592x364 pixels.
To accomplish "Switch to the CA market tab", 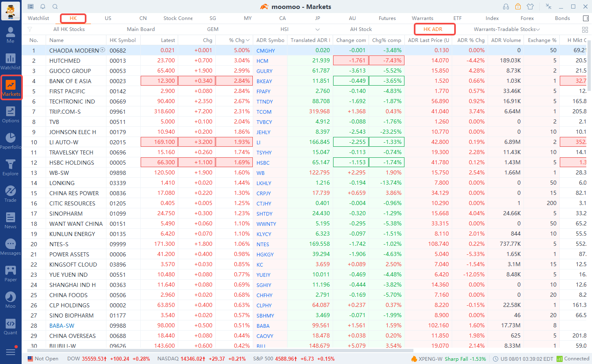I will point(283,18).
